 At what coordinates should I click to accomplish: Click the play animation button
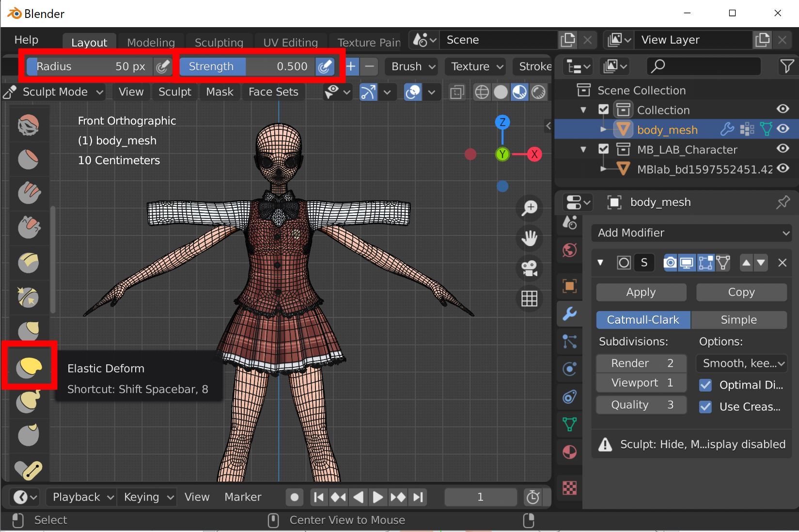point(377,497)
